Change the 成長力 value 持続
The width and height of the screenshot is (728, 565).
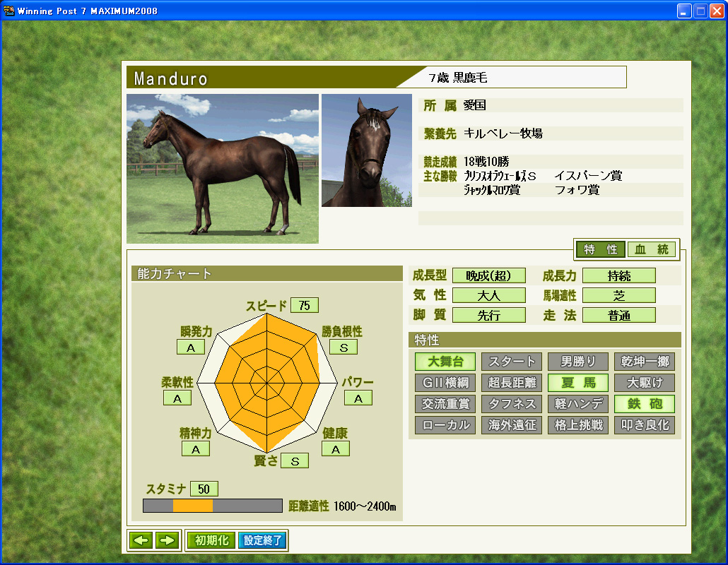619,275
